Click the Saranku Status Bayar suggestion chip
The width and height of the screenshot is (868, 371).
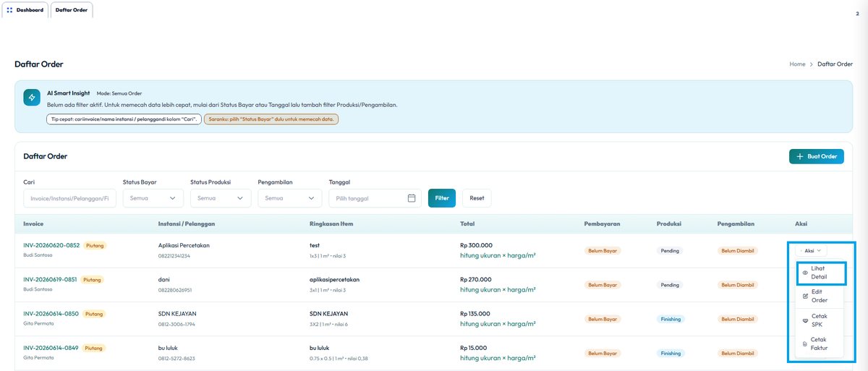[x=271, y=119]
